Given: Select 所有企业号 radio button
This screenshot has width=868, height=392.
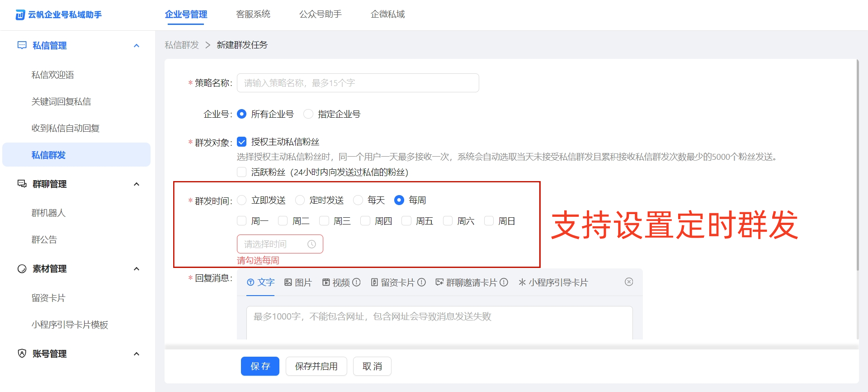Looking at the screenshot, I should [242, 114].
